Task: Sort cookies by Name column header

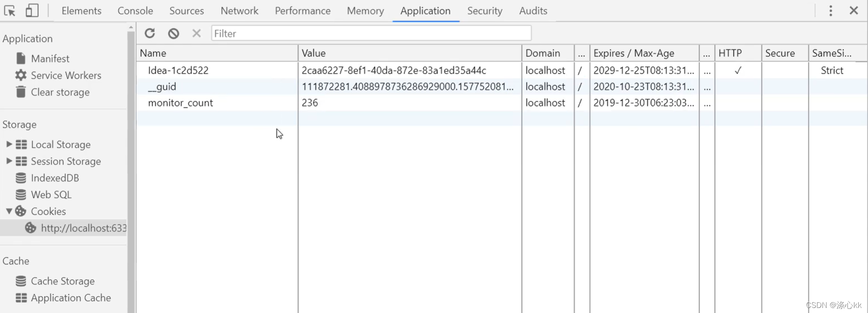Action: pyautogui.click(x=217, y=53)
